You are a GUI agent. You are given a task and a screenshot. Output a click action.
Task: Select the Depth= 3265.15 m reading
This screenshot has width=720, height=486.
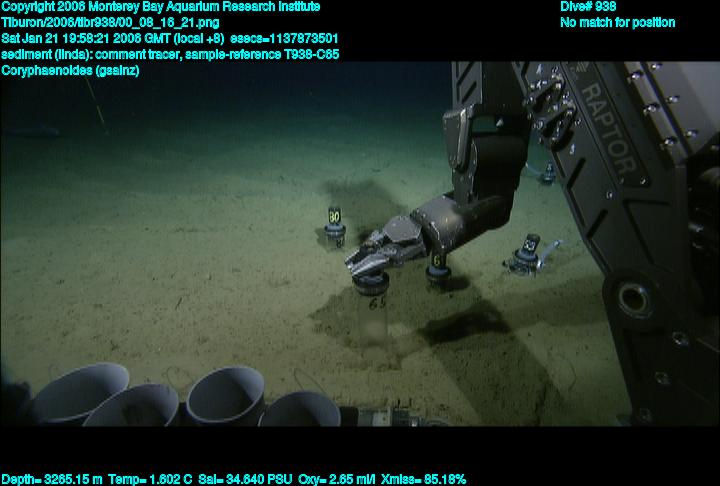pos(51,480)
